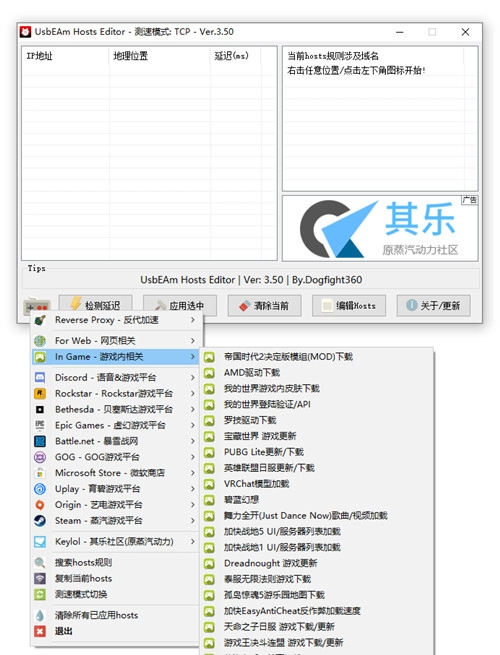Screen dimensions: 500x655
Task: Click the green icon next to 碧蓝幻想
Action: (x=209, y=500)
